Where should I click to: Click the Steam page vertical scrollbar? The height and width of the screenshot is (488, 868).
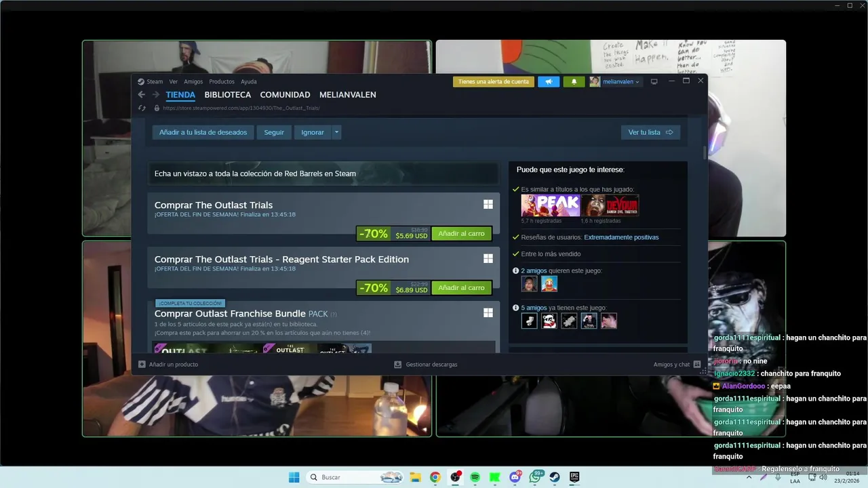(x=705, y=152)
